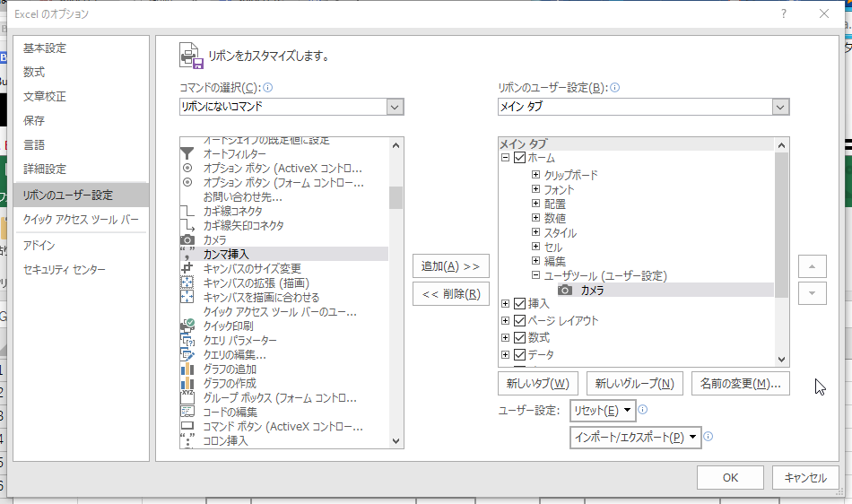Click the ribbon tree scroll up arrow
Screen dimensions: 852x504
pyautogui.click(x=781, y=145)
